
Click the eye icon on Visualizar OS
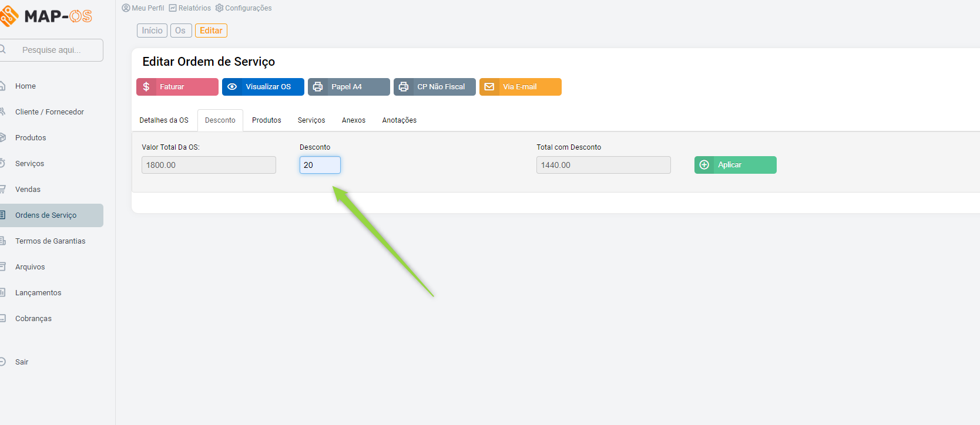(x=232, y=87)
